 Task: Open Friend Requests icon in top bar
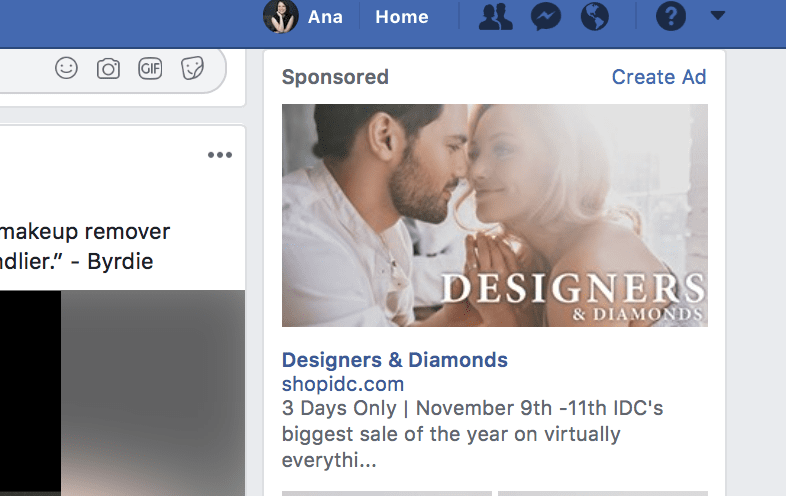tap(495, 17)
